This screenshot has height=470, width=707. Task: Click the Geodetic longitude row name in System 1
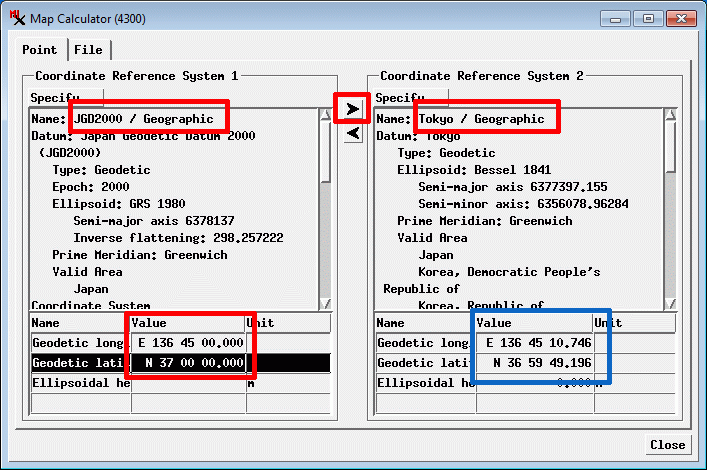click(x=81, y=343)
